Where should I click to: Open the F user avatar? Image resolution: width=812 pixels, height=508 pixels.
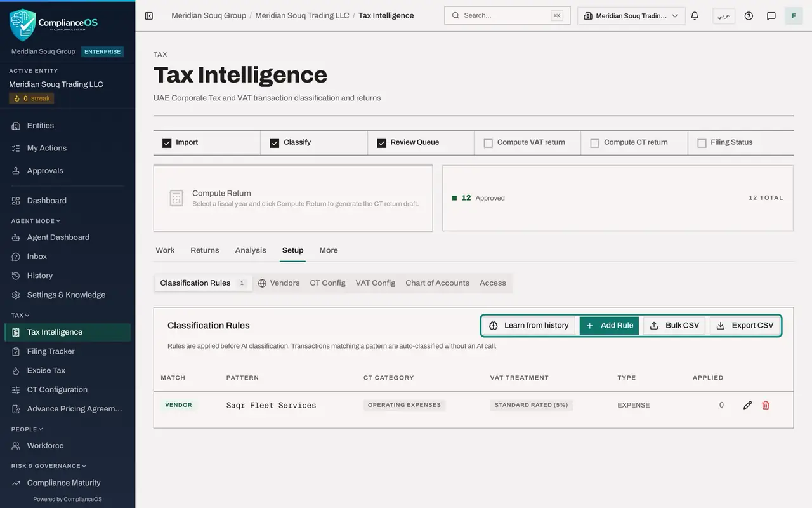[794, 16]
